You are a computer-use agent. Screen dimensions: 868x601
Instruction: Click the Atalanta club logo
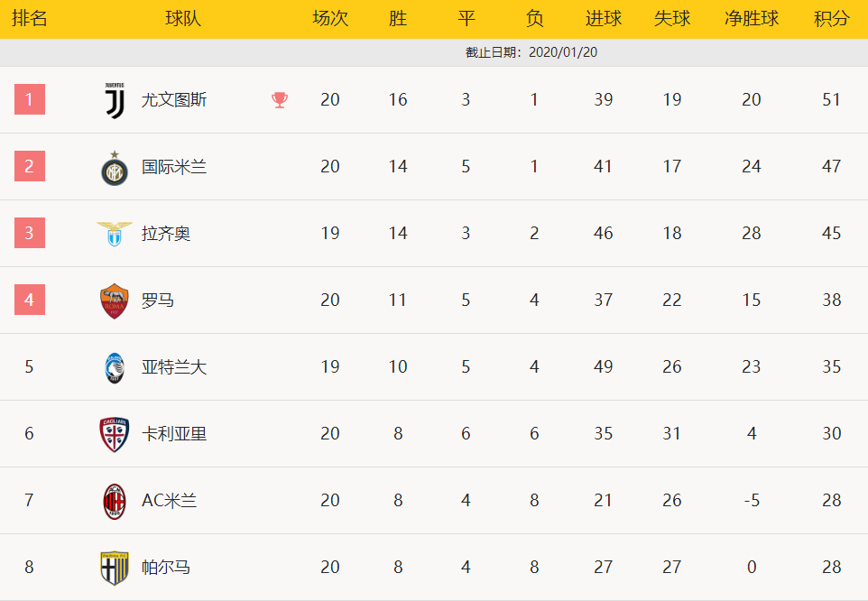pos(115,368)
